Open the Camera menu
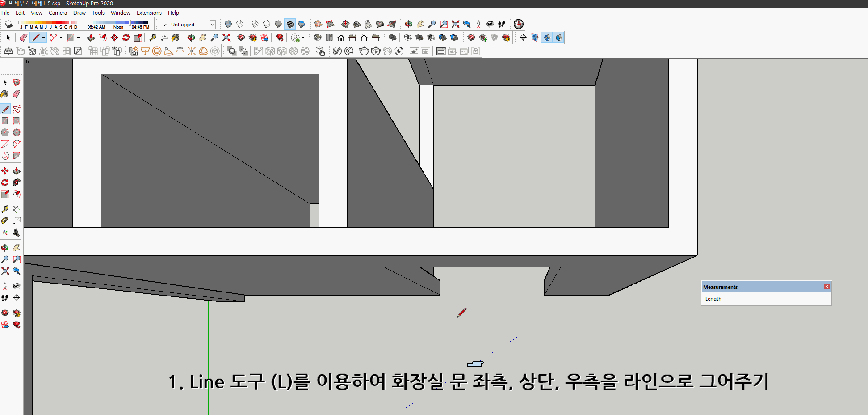The width and height of the screenshot is (868, 415). tap(58, 13)
